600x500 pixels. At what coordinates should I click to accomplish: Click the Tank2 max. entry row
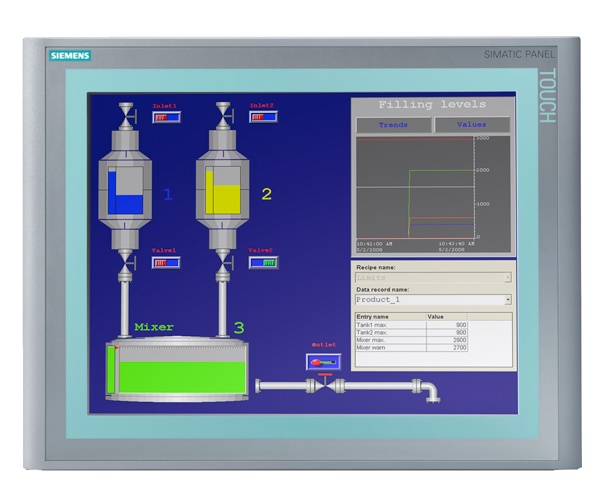click(411, 332)
